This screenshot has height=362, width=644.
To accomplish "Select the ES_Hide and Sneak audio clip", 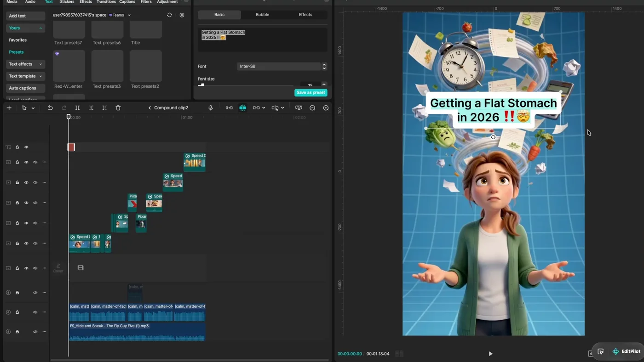I will coord(137,332).
